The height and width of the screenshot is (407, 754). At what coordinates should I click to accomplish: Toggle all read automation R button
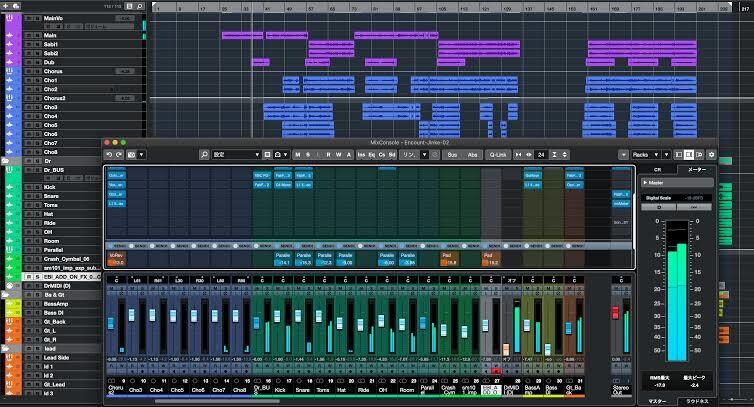coord(328,154)
